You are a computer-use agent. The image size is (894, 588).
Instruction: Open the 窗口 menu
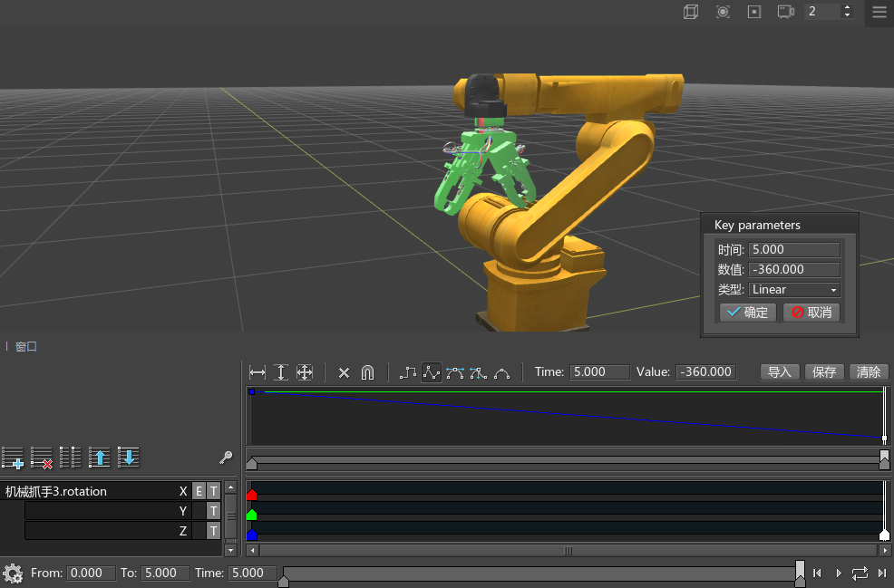[26, 346]
